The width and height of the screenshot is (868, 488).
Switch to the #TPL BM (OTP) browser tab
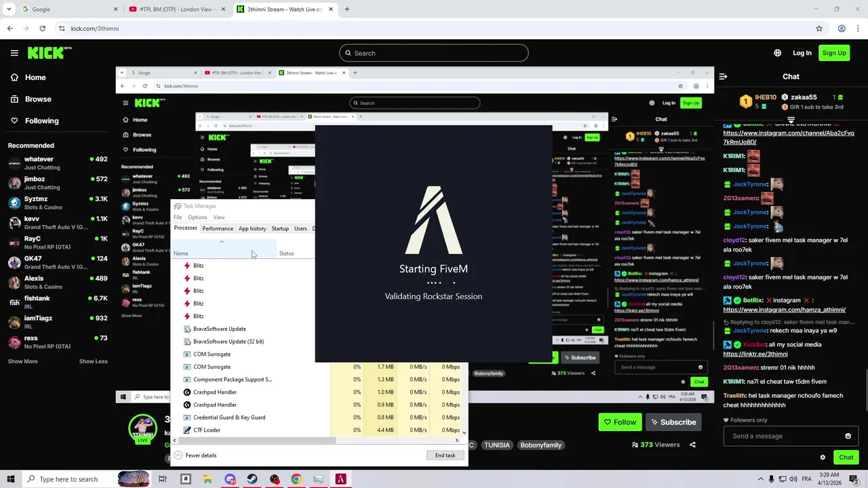tap(177, 9)
